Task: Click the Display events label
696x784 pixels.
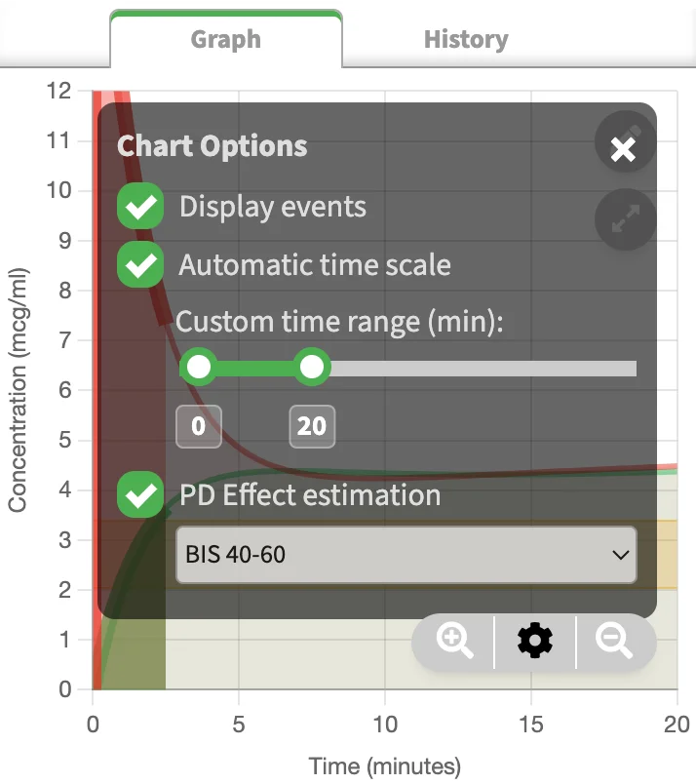Action: (273, 207)
